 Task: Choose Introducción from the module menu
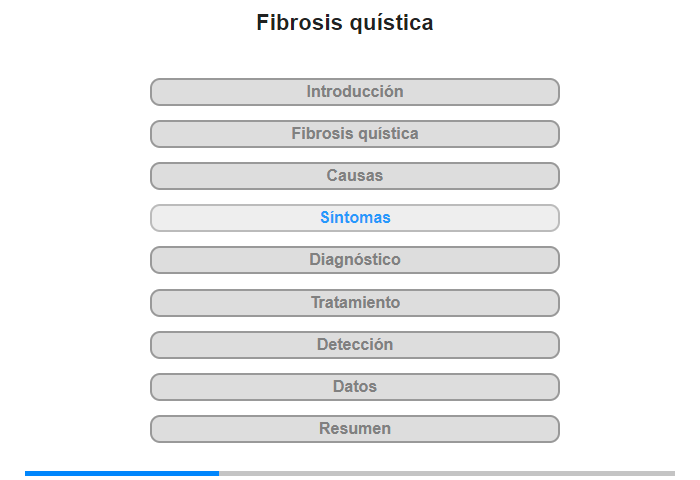(355, 92)
